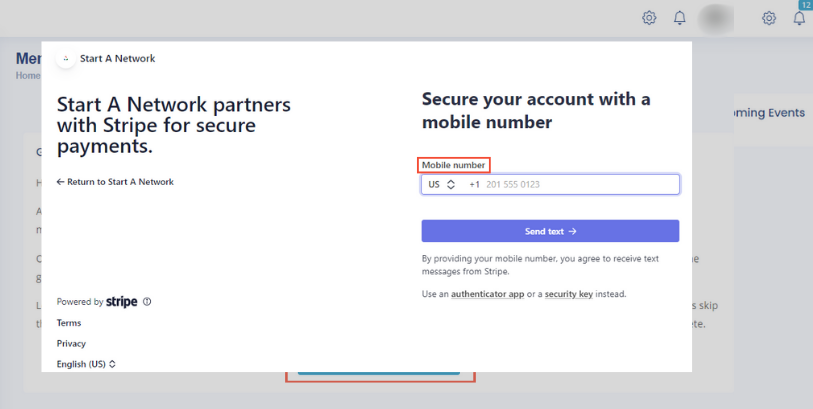Click the info icon beside Stripe logo
The width and height of the screenshot is (813, 409).
pyautogui.click(x=147, y=301)
